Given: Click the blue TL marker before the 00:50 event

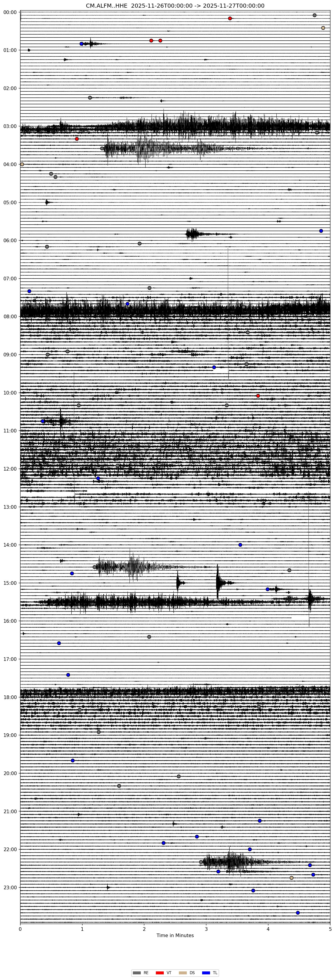Looking at the screenshot, I should 81,44.
